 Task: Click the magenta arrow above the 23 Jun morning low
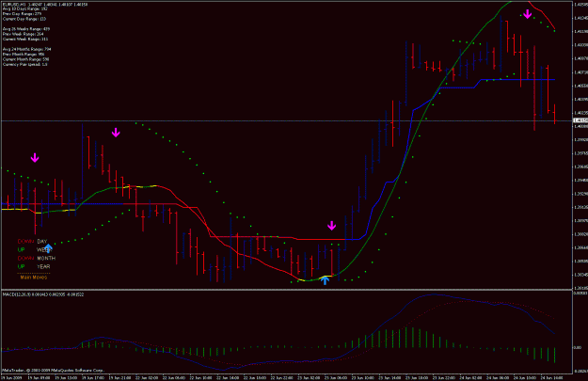coord(332,226)
